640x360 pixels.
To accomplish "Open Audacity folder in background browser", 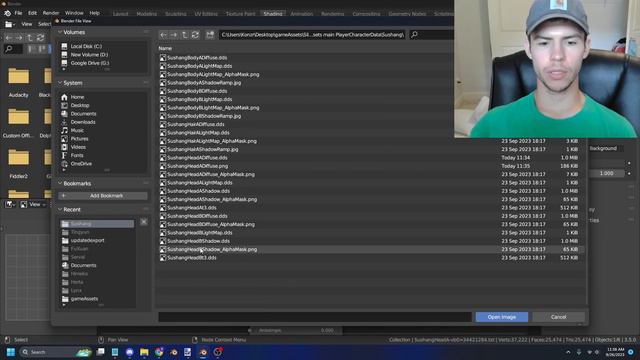I will point(18,83).
